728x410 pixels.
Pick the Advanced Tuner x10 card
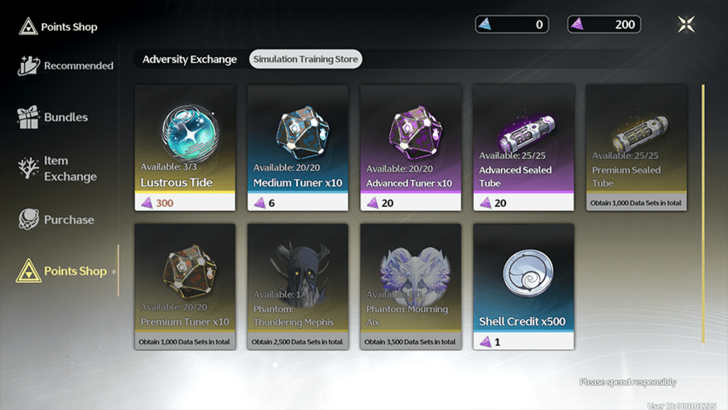[410, 148]
